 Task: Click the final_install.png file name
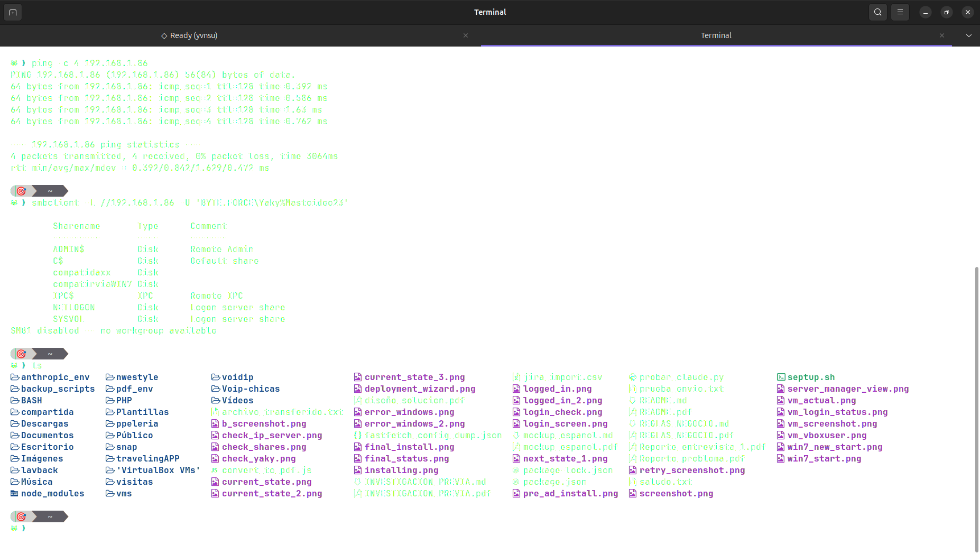point(410,447)
